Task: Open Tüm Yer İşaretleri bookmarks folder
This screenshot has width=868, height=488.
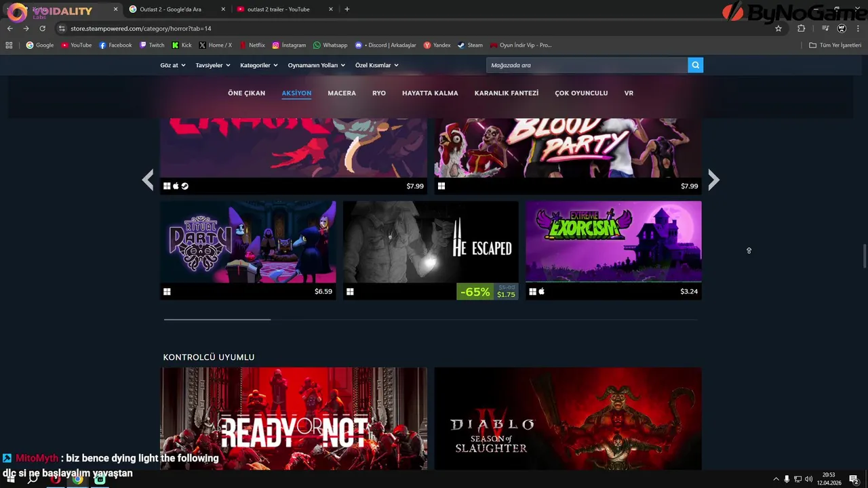Action: [835, 45]
